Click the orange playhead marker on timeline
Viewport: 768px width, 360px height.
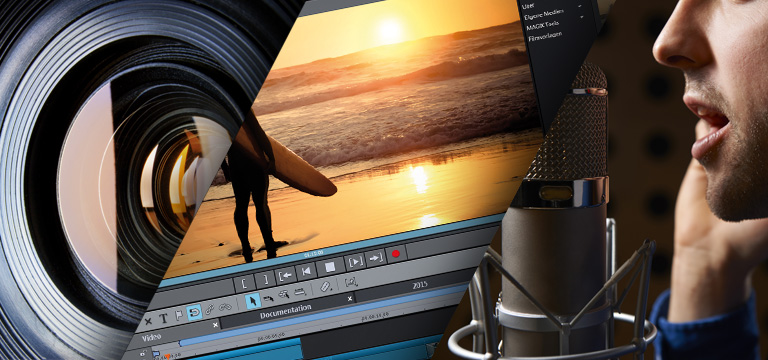tap(167, 356)
